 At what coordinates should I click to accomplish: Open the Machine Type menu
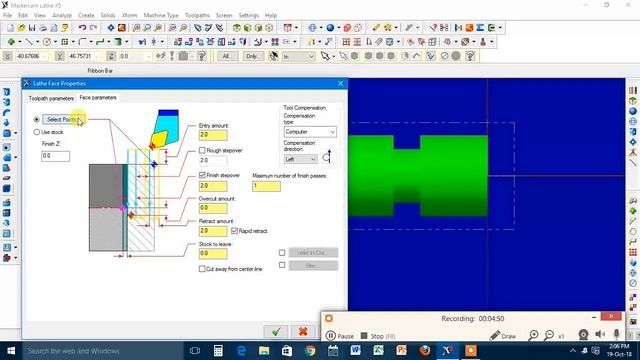point(161,15)
